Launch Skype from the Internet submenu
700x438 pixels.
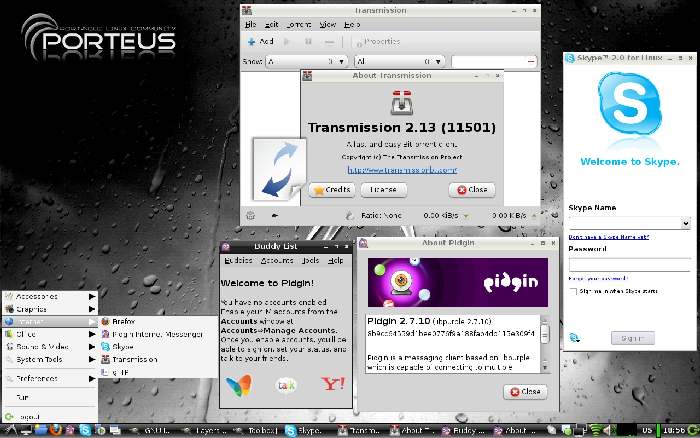point(122,346)
